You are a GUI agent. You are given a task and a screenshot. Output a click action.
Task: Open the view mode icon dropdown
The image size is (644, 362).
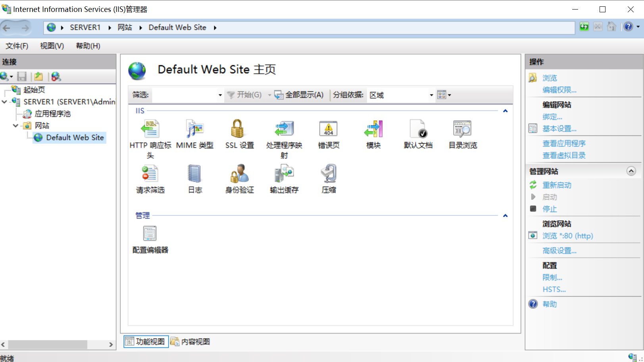(444, 95)
